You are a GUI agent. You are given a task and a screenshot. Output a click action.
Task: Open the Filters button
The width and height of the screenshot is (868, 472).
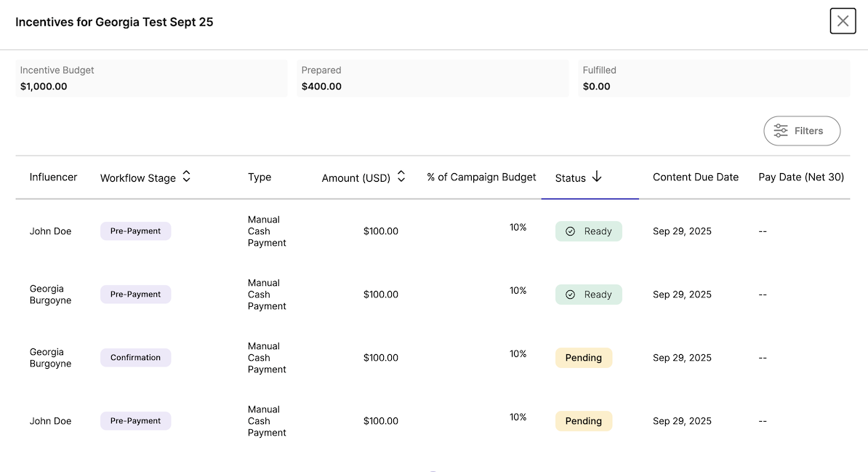click(802, 131)
